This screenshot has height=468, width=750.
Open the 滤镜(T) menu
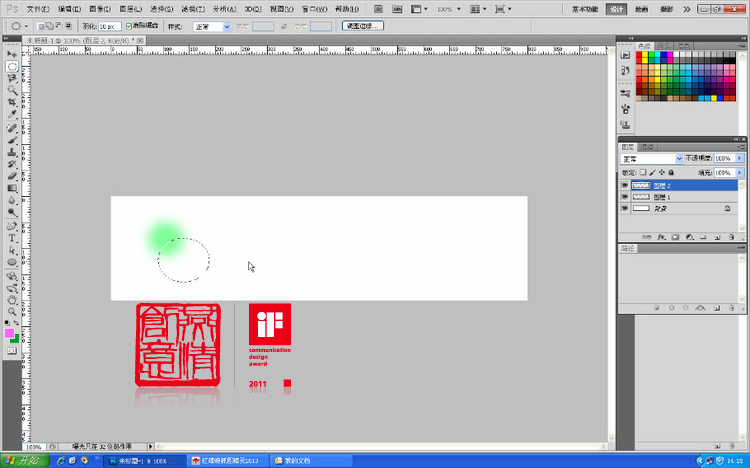193,9
